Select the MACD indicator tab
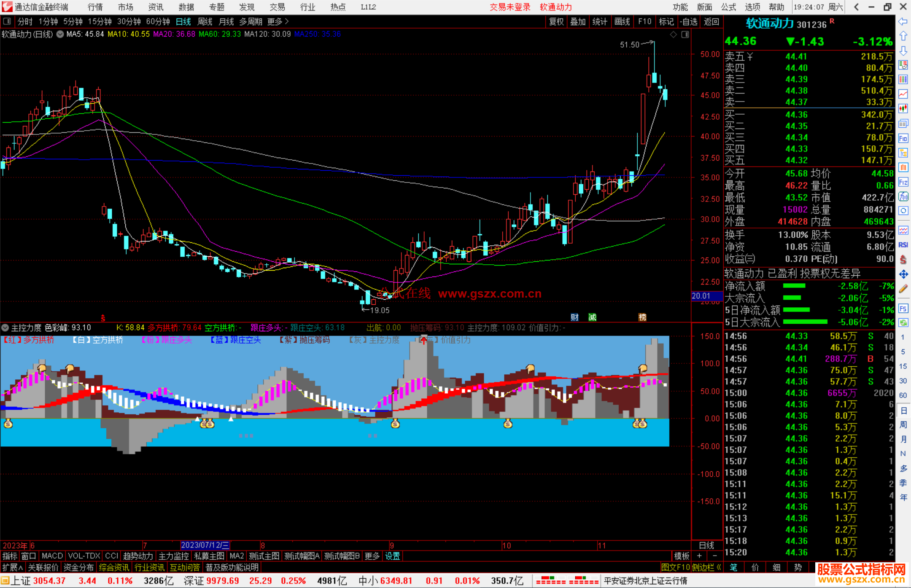Image resolution: width=911 pixels, height=588 pixels. coord(52,556)
